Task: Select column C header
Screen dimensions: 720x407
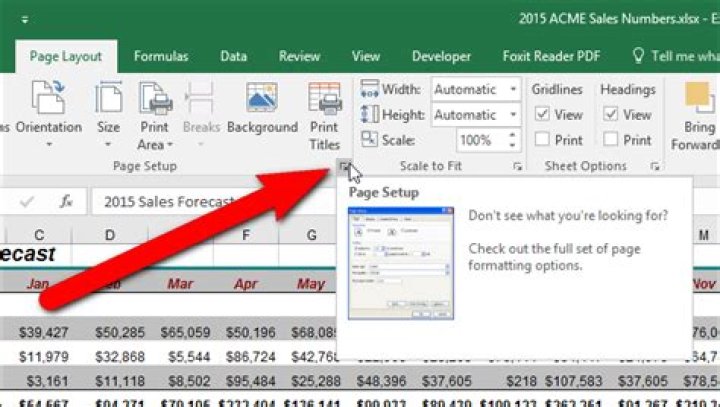Action: (x=39, y=235)
